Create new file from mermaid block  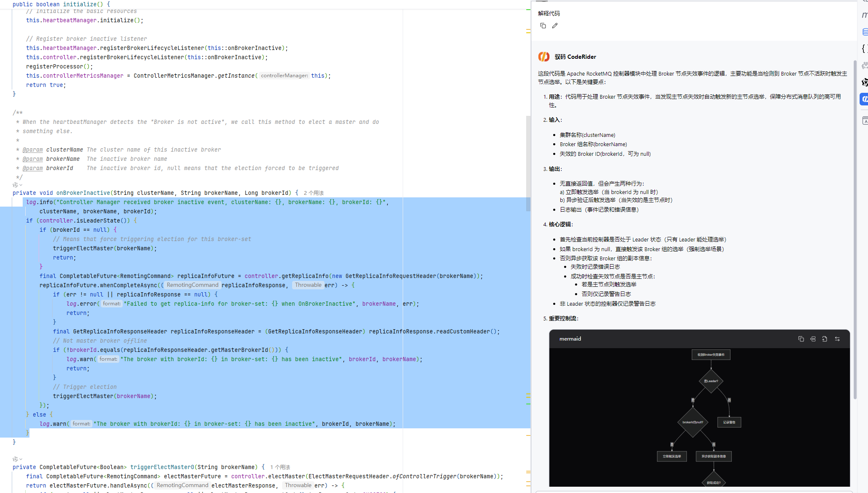point(825,339)
